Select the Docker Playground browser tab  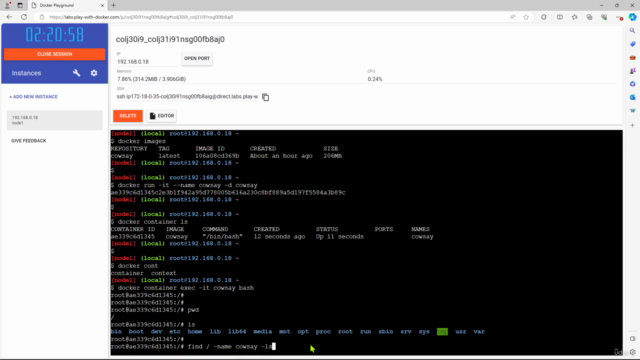coord(67,5)
